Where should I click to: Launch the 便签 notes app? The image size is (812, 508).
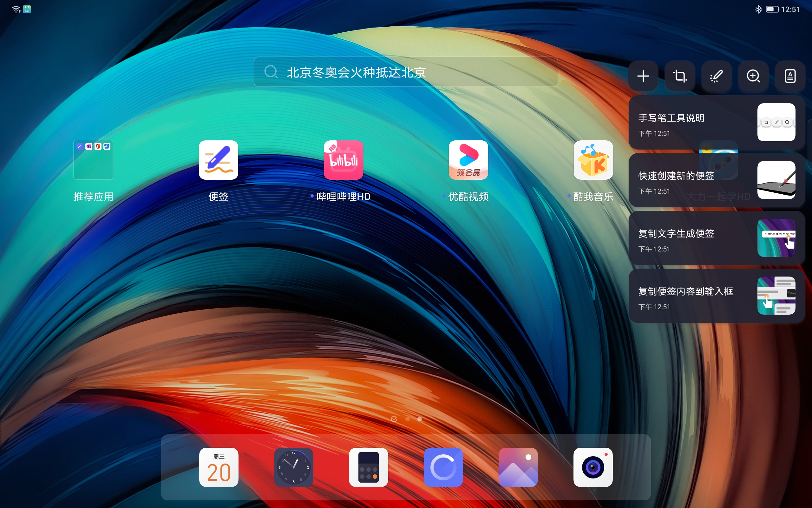click(219, 160)
